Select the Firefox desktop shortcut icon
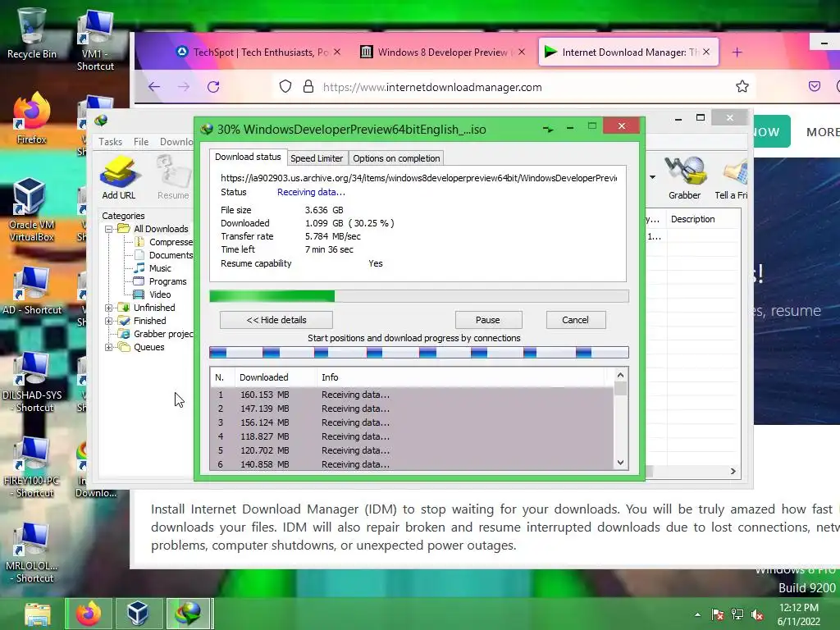The width and height of the screenshot is (840, 630). 32,119
